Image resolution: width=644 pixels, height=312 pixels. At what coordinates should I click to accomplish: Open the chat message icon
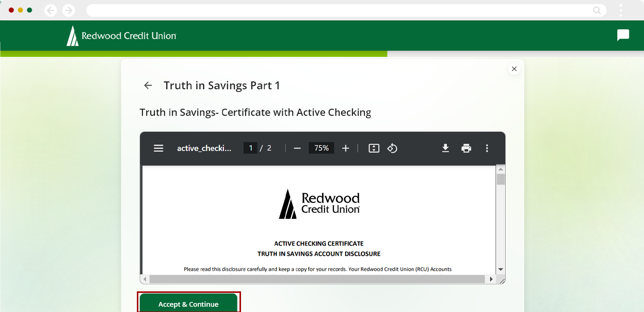point(623,35)
